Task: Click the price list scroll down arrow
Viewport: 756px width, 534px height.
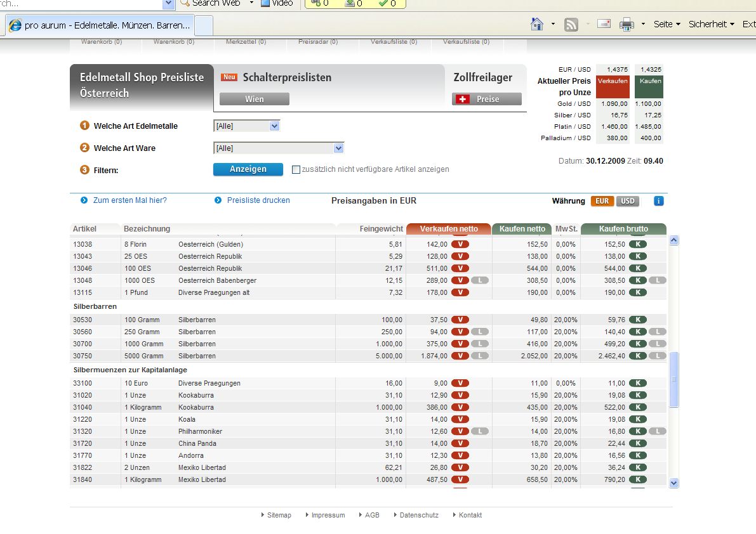Action: pyautogui.click(x=674, y=483)
